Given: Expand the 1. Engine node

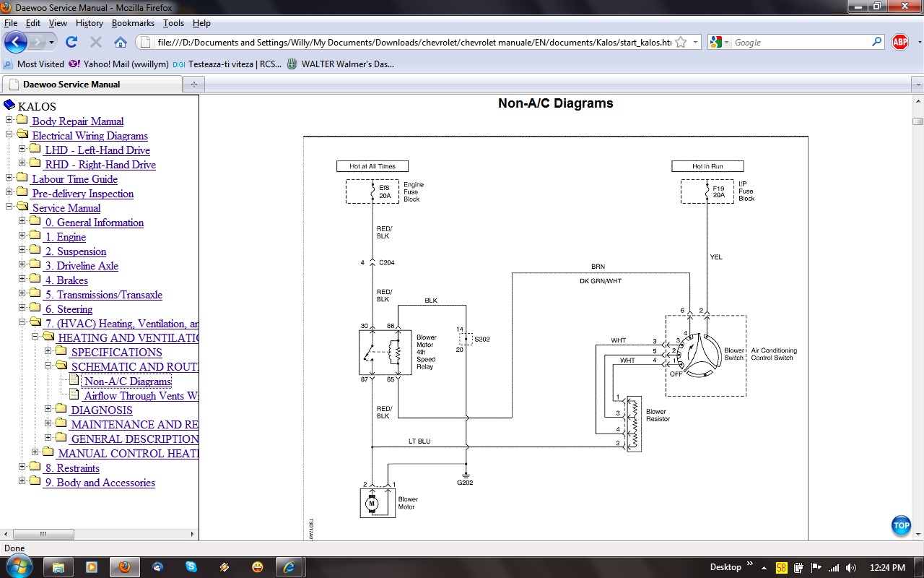Looking at the screenshot, I should [x=22, y=236].
